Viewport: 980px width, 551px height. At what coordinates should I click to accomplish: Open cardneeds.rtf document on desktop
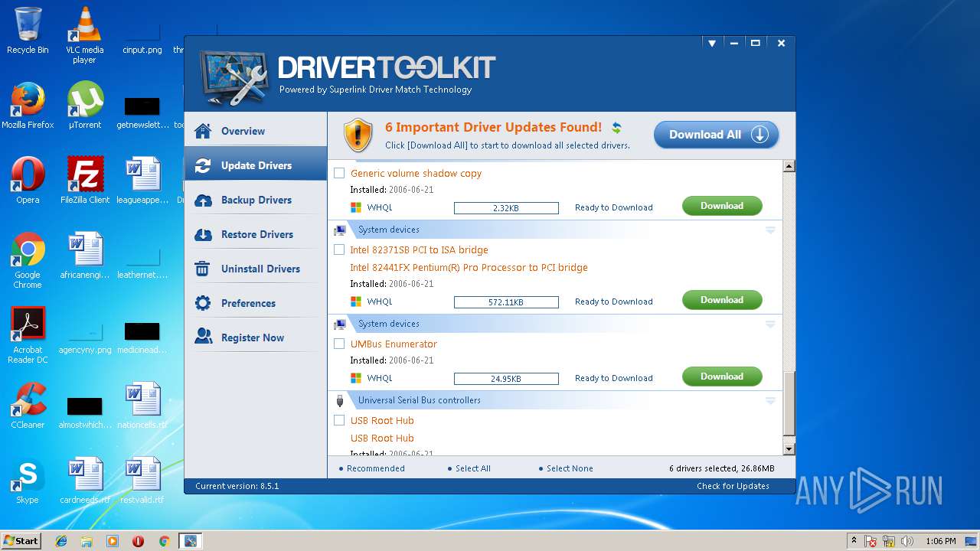[85, 481]
